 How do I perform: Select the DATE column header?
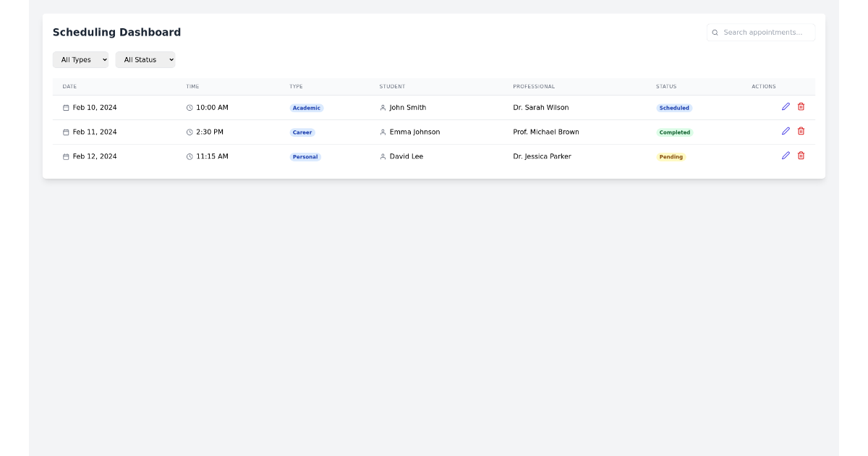pyautogui.click(x=70, y=86)
